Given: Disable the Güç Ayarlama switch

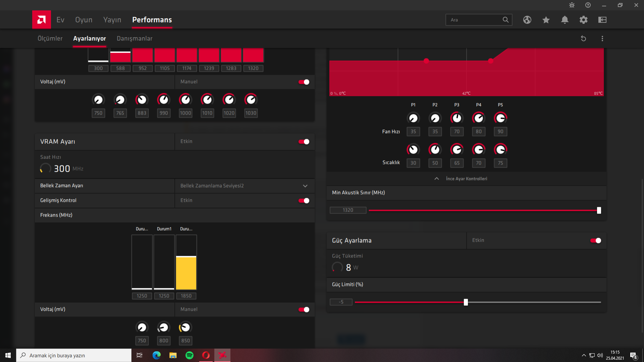Looking at the screenshot, I should point(596,240).
